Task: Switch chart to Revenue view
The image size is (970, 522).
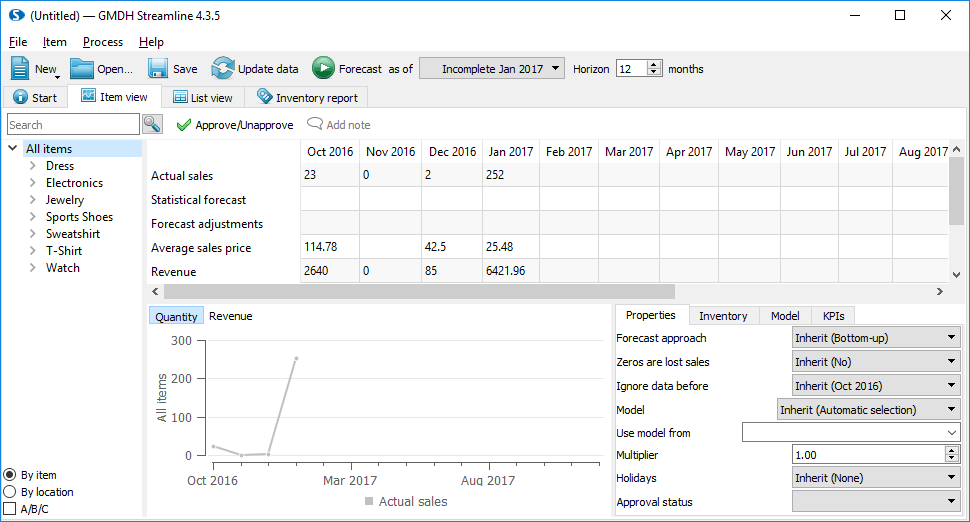Action: coord(230,316)
